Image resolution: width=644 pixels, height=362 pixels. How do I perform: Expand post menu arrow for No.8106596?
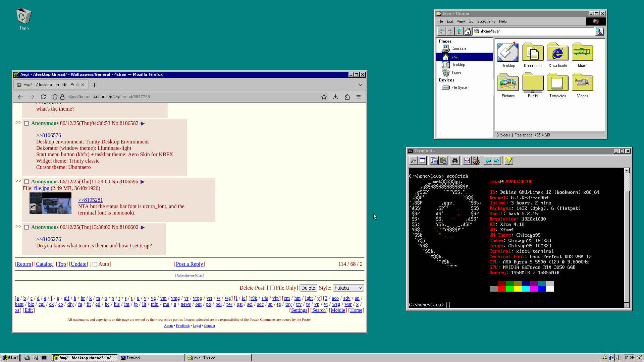pos(143,182)
